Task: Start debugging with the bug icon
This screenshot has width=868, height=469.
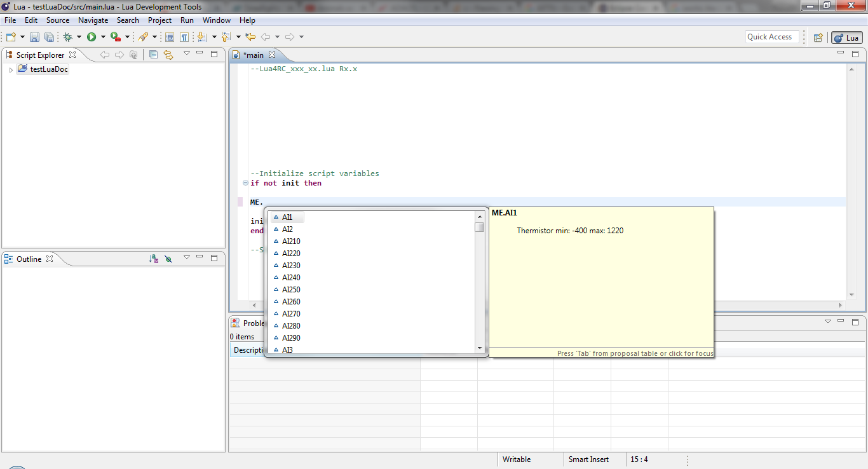Action: [67, 37]
